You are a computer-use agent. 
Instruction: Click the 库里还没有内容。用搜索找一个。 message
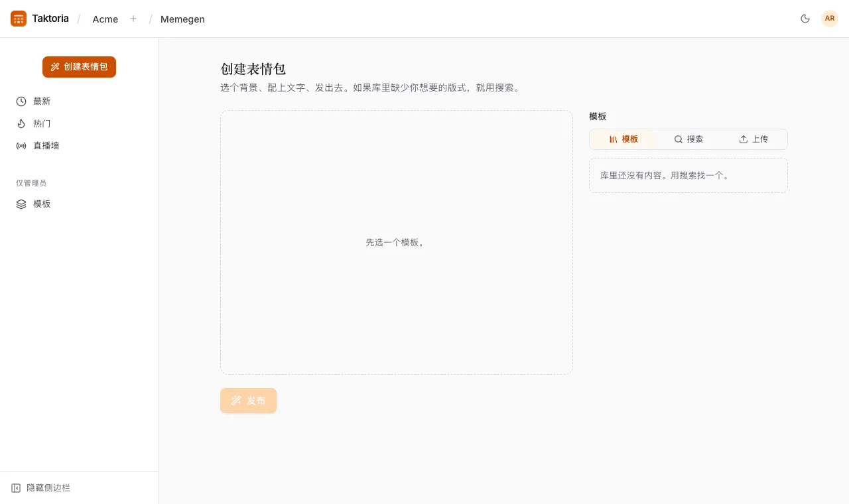click(666, 176)
